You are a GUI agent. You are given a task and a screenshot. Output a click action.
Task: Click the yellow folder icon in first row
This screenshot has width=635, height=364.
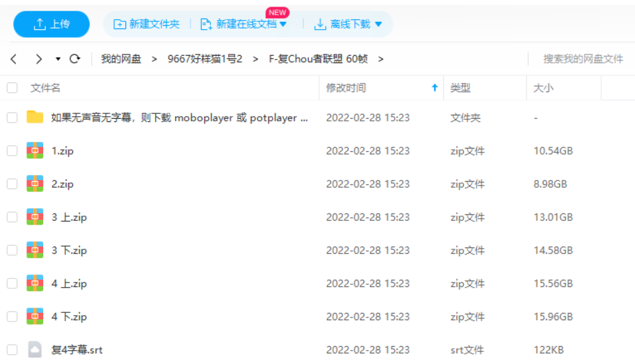click(35, 117)
